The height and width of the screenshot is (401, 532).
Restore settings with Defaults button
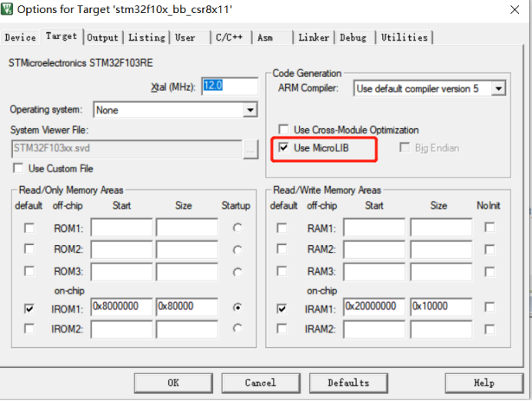(348, 383)
